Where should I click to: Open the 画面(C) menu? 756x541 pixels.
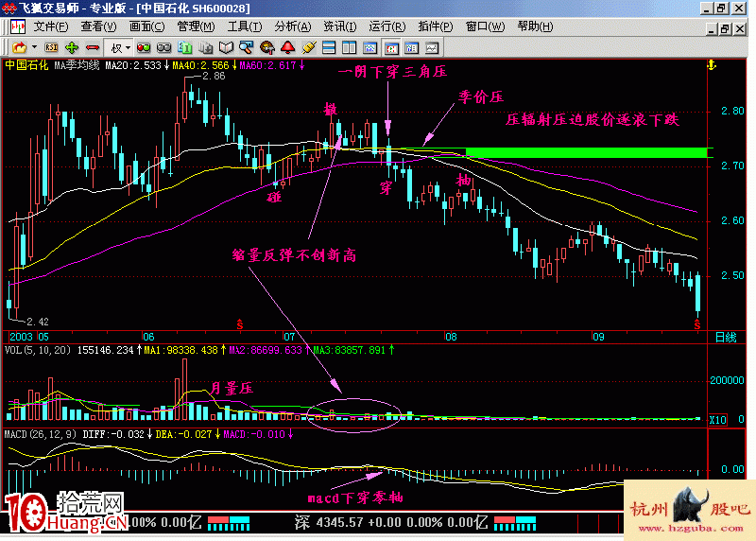(147, 26)
